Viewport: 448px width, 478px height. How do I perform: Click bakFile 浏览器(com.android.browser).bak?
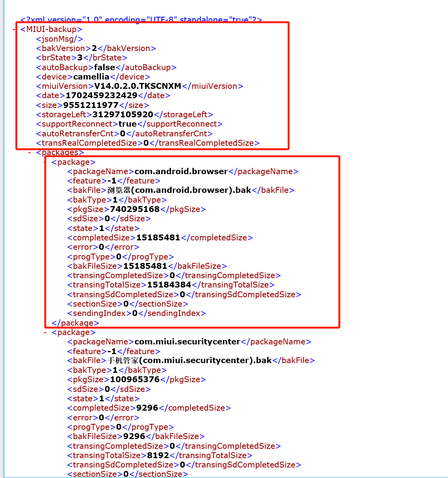click(x=179, y=190)
